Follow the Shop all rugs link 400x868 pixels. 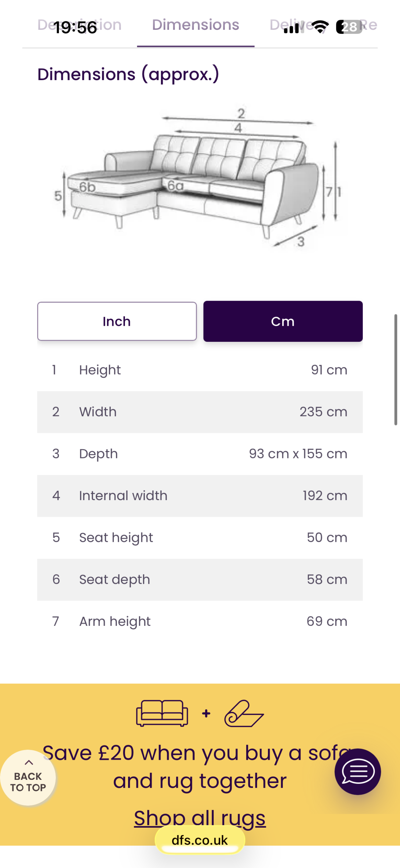200,818
